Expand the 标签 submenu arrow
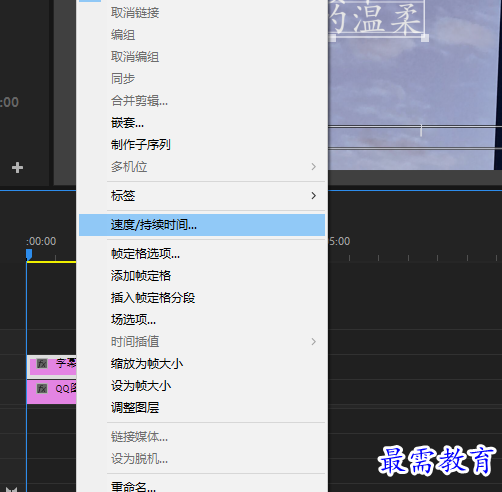This screenshot has height=492, width=502. pyautogui.click(x=313, y=196)
